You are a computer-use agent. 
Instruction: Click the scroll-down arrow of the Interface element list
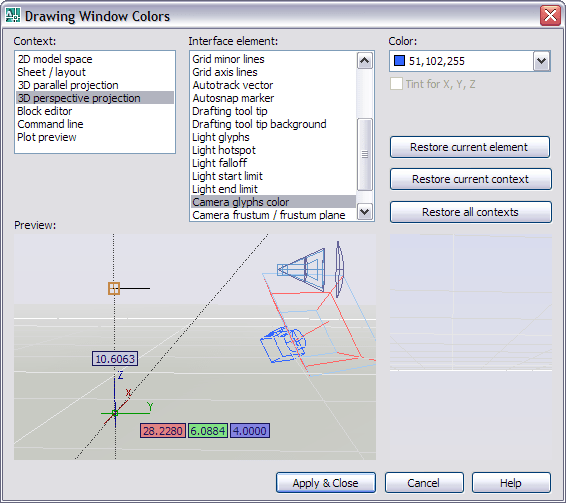tap(365, 212)
